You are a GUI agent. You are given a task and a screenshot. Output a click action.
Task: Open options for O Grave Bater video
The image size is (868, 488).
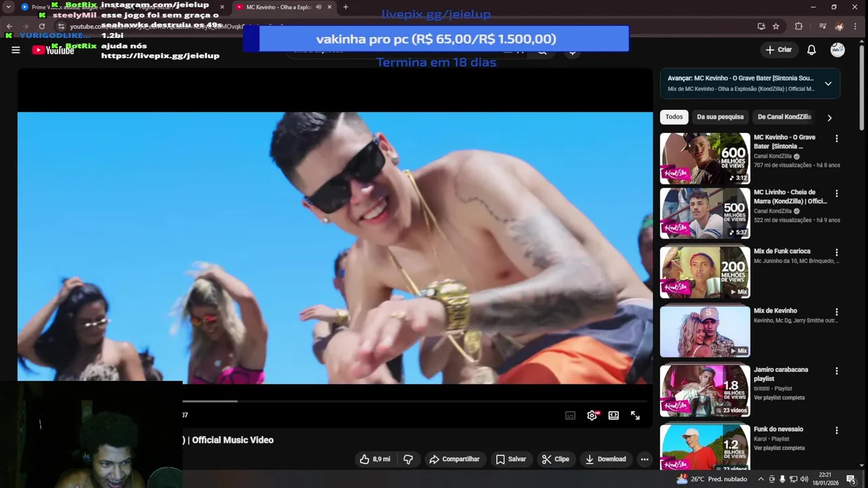pyautogui.click(x=837, y=138)
